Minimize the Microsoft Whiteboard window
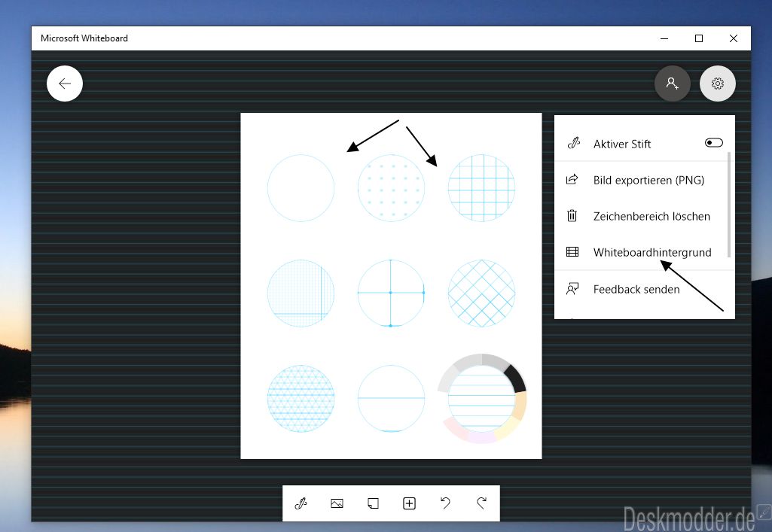772x532 pixels. pyautogui.click(x=664, y=38)
